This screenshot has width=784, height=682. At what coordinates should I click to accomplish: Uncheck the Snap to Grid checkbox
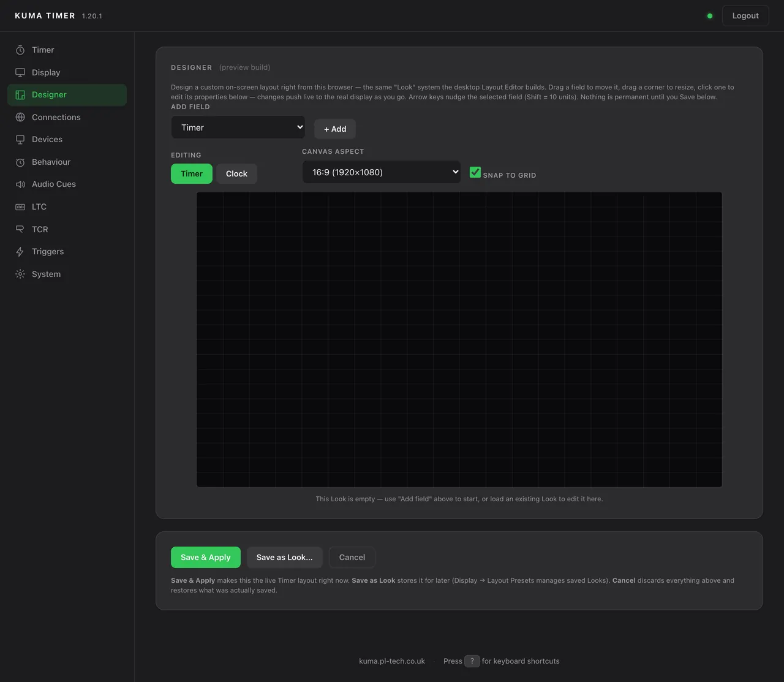(x=475, y=172)
